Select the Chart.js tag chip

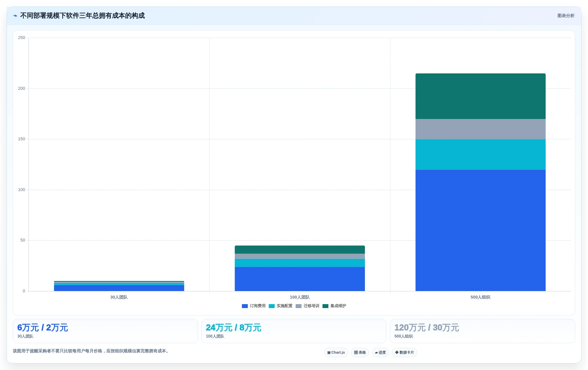(336, 353)
